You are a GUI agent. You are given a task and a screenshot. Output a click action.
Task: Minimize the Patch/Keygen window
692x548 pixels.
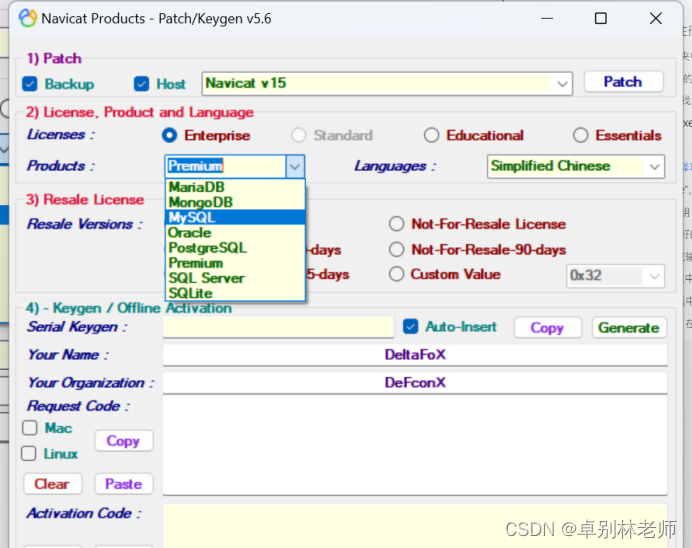[547, 19]
